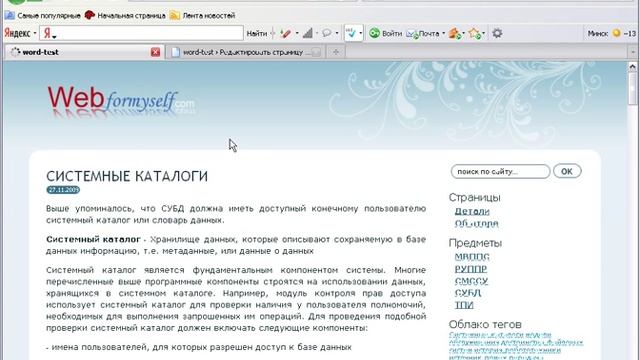Image resolution: width=640 pixels, height=360 pixels.
Task: Click the bold Системный каталог term
Action: 93,239
